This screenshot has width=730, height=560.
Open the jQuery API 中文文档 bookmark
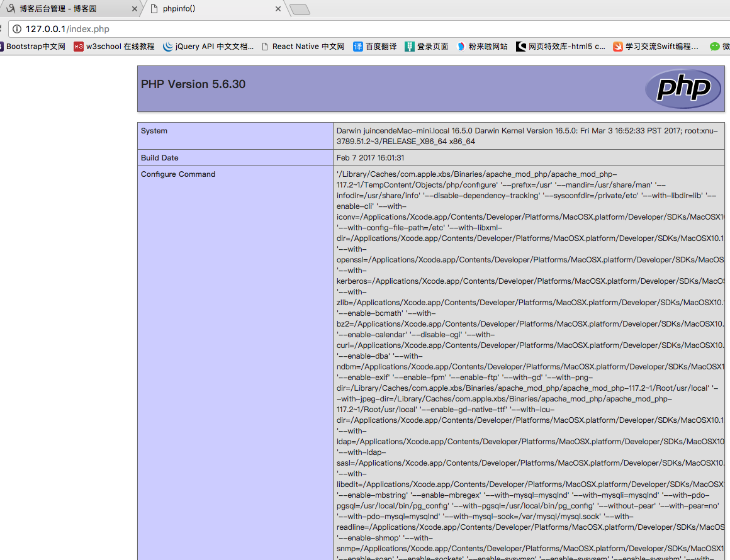(x=208, y=47)
